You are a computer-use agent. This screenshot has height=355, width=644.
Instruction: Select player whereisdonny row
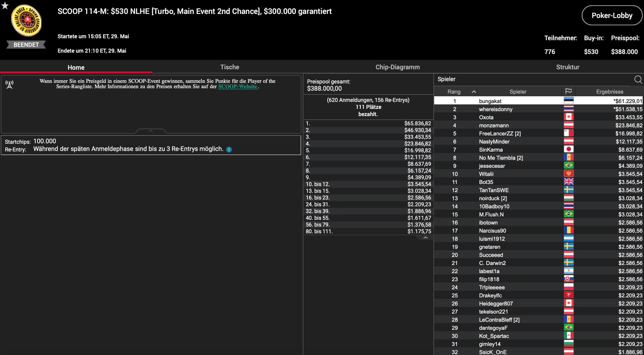click(538, 109)
